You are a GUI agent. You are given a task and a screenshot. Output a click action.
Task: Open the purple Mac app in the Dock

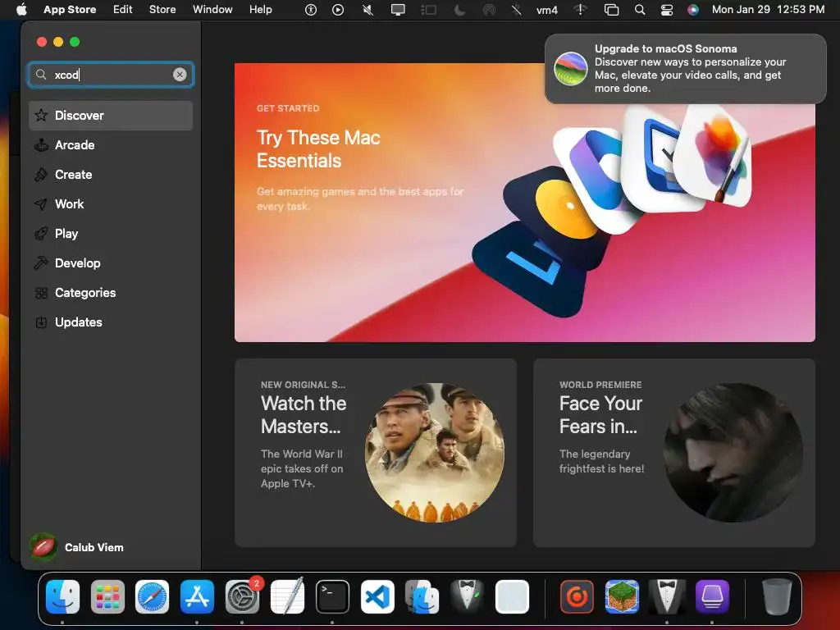pos(712,597)
